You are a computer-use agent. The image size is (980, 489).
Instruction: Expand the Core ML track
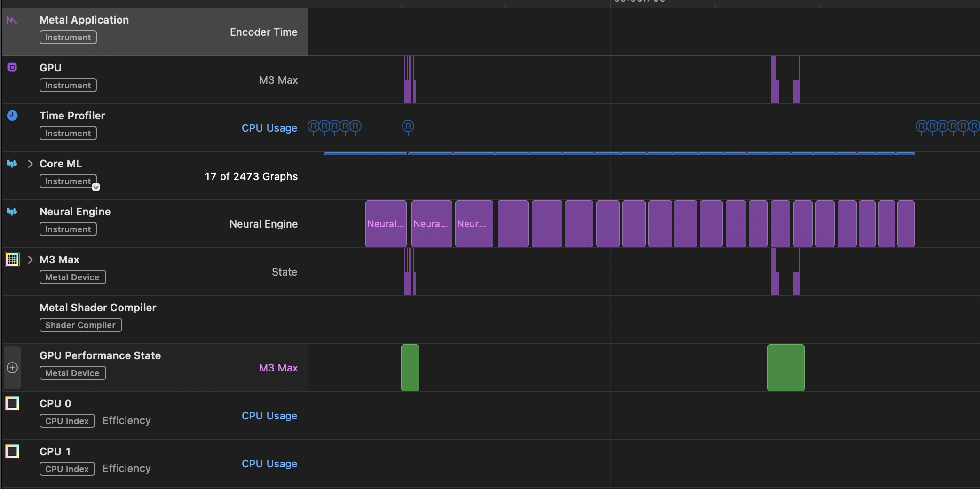point(31,164)
